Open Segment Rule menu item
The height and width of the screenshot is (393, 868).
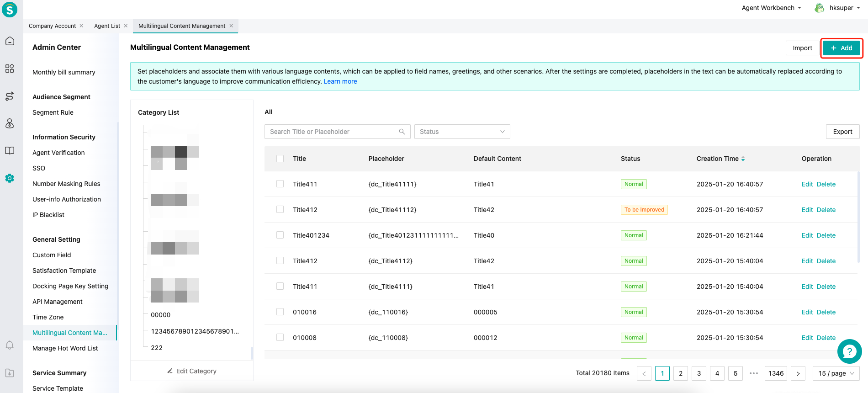53,112
